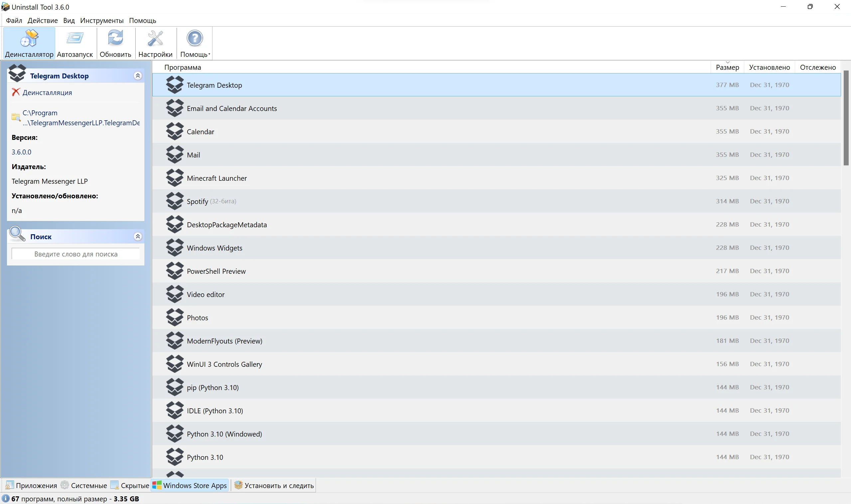Image resolution: width=851 pixels, height=504 pixels.
Task: Switch to the Скрытые tab
Action: 130,485
